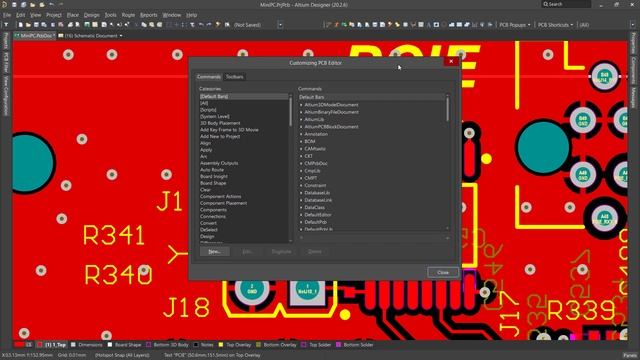The height and width of the screenshot is (360, 640).
Task: Select the Bottom 3D Body layer tab
Action: (x=167, y=345)
